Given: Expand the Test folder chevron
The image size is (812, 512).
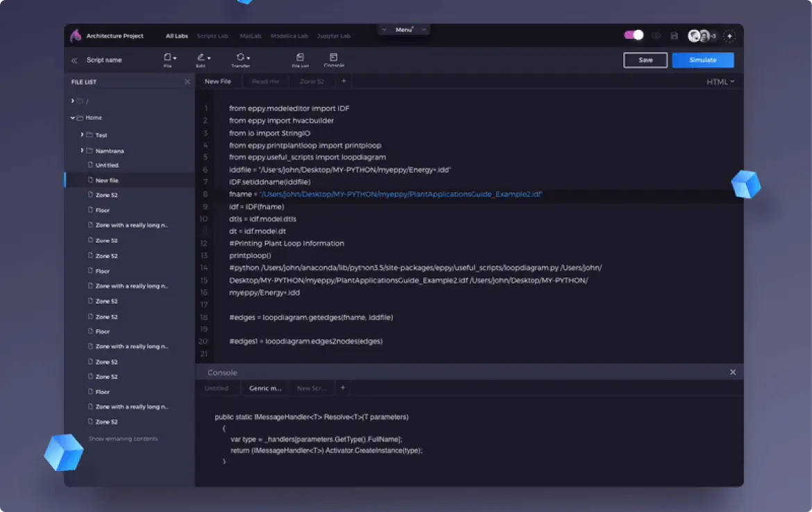Looking at the screenshot, I should (82, 135).
